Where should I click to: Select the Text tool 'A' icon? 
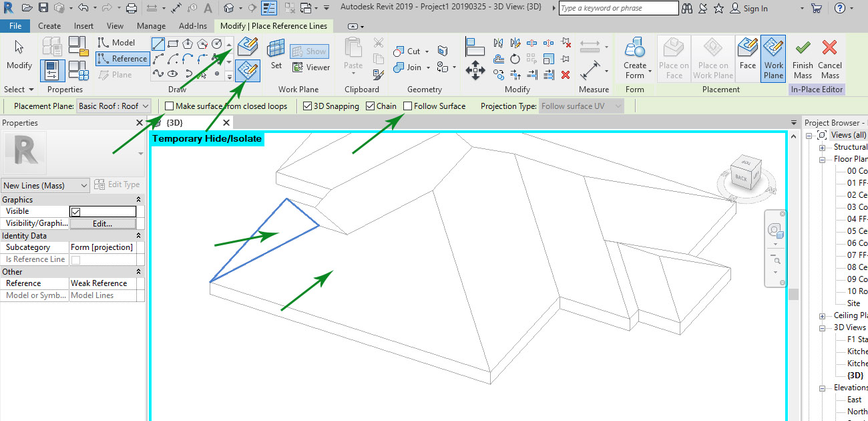207,8
